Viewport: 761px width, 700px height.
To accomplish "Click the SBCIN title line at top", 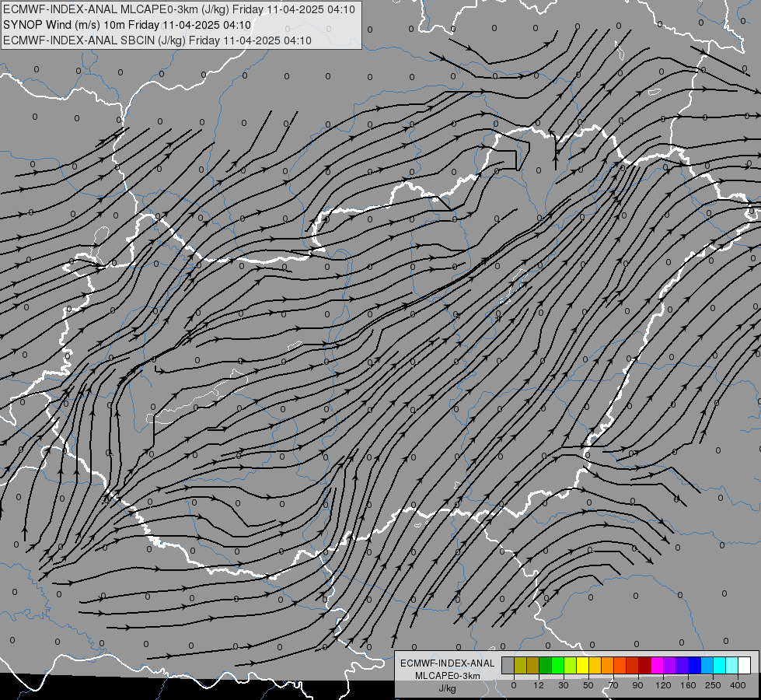I will pyautogui.click(x=157, y=40).
